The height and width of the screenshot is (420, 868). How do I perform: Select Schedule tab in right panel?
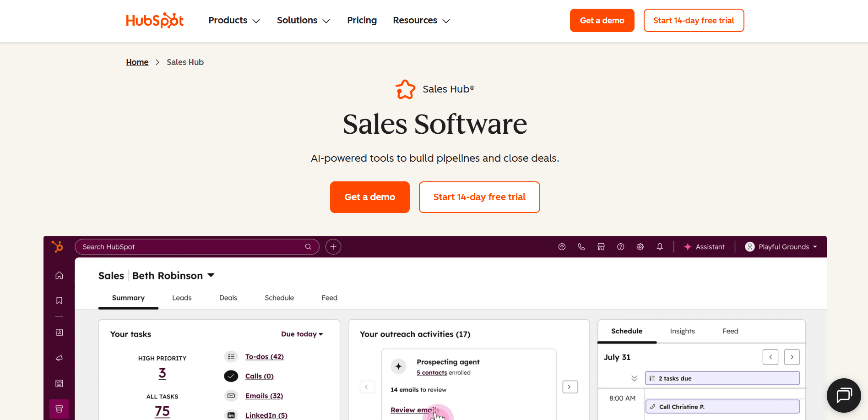point(627,331)
